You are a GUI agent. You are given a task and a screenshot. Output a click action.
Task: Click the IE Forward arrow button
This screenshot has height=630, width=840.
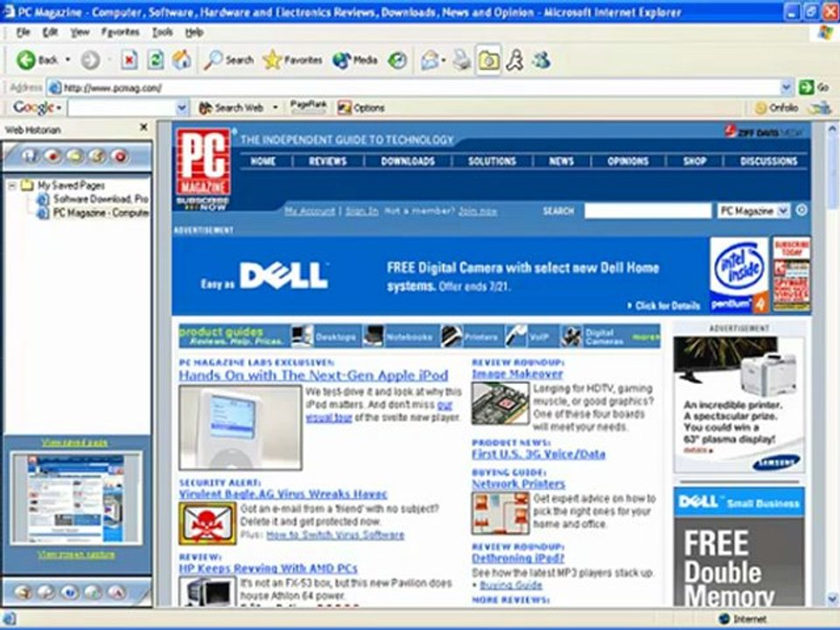[x=90, y=60]
